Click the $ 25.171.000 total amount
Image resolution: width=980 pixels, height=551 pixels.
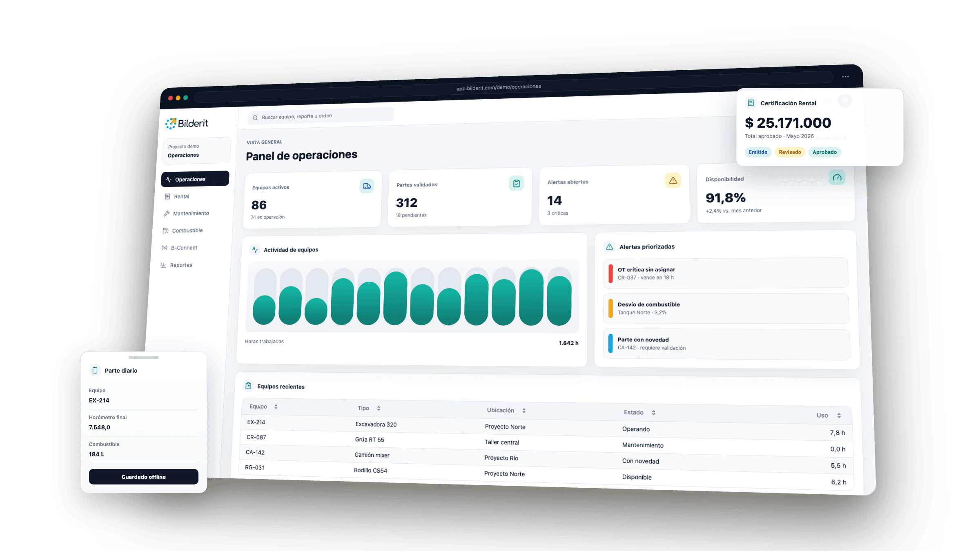pyautogui.click(x=788, y=122)
